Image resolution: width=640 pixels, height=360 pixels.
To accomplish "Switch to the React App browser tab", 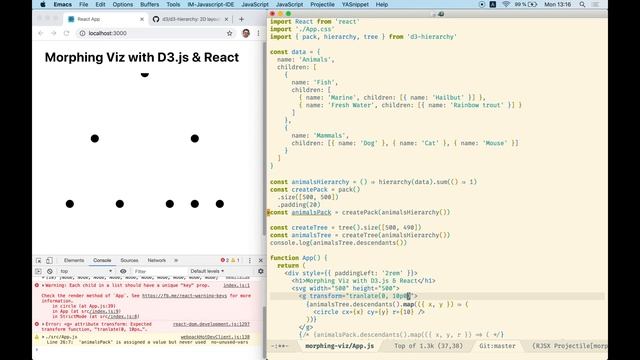I will pyautogui.click(x=105, y=19).
